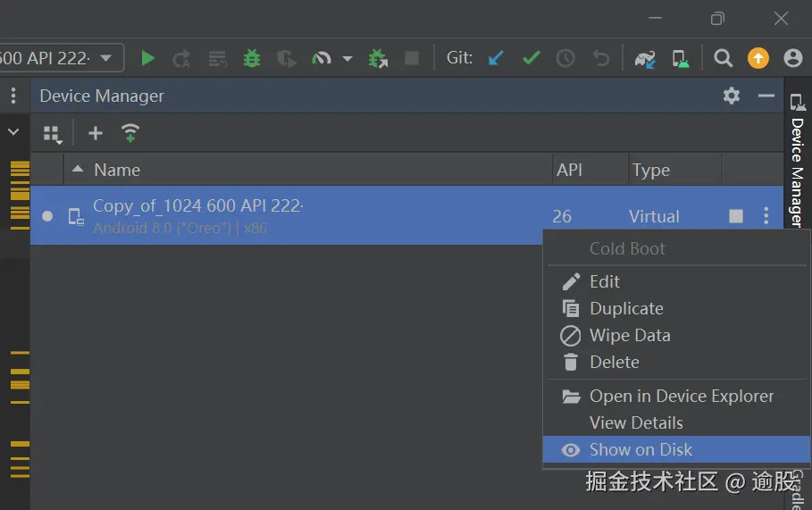The width and height of the screenshot is (812, 510).
Task: Click the orange update available icon
Action: tap(758, 58)
